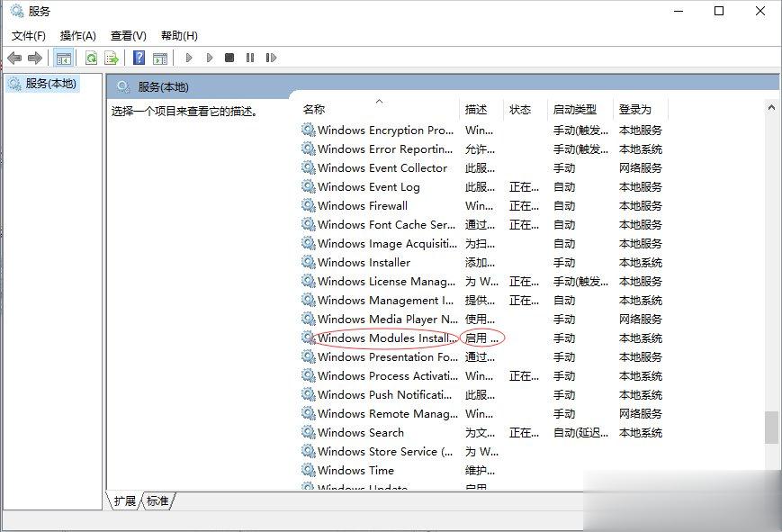
Task: Click the vertical scrollbar thumb
Action: pyautogui.click(x=771, y=428)
